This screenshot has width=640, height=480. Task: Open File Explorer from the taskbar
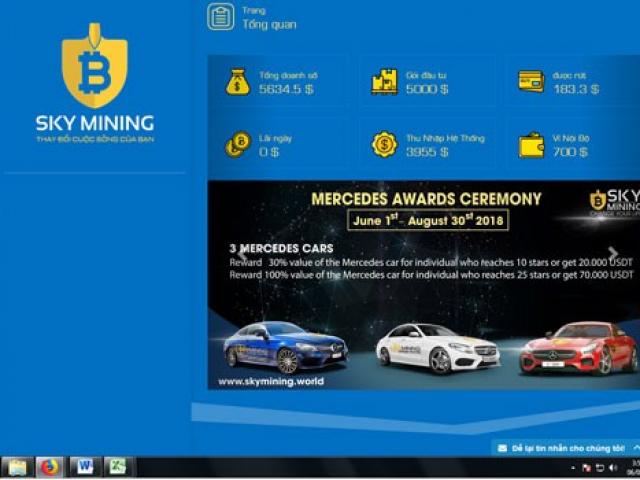tap(16, 467)
